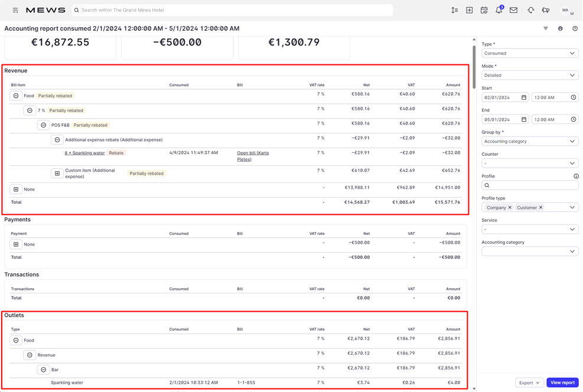The height and width of the screenshot is (392, 583).
Task: Click the sort order icon in the top bar
Action: (454, 9)
